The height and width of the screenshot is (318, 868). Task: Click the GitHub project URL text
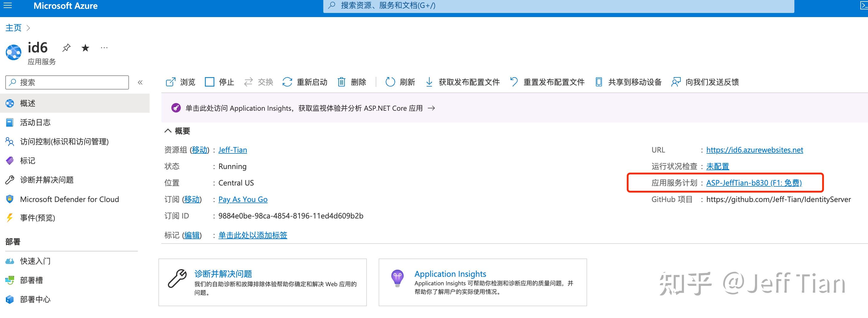coord(778,199)
